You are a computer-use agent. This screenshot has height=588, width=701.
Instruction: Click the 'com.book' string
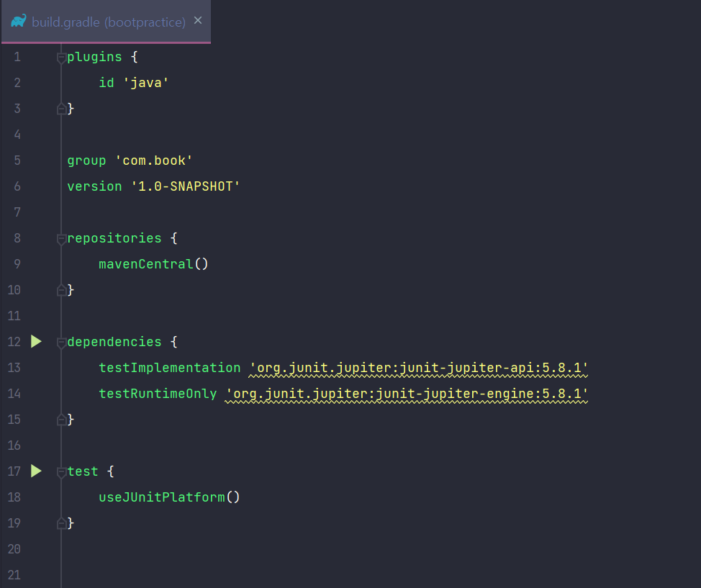pos(154,160)
